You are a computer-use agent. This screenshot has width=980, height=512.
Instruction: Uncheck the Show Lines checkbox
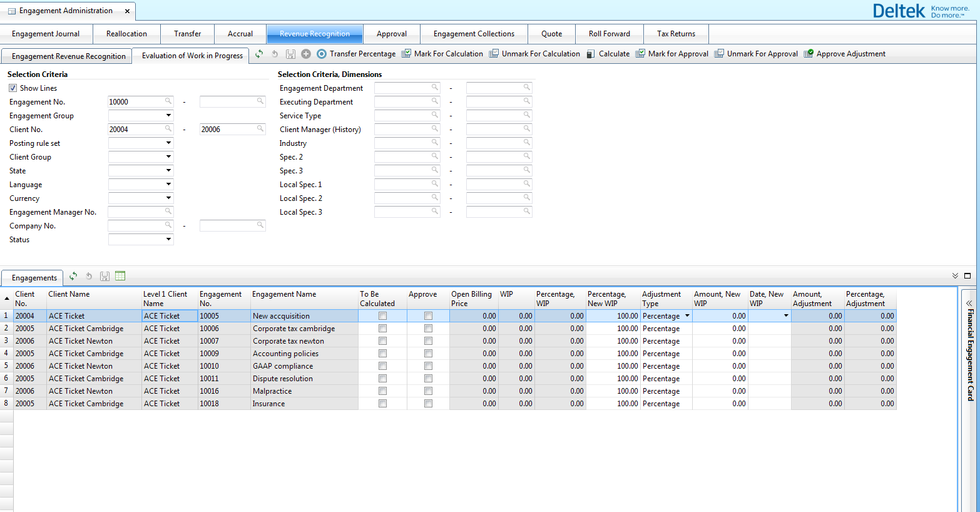coord(13,88)
